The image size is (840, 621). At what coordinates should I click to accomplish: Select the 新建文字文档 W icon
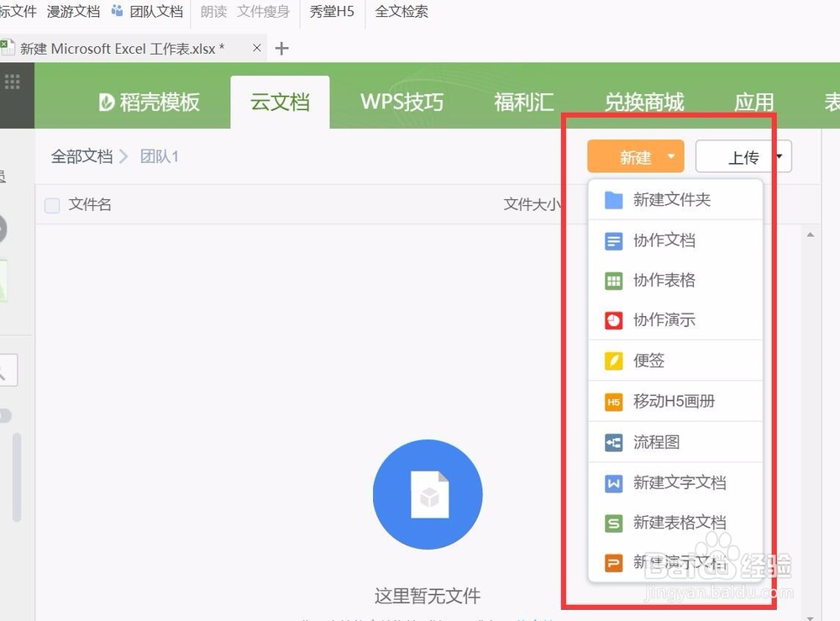pos(613,482)
